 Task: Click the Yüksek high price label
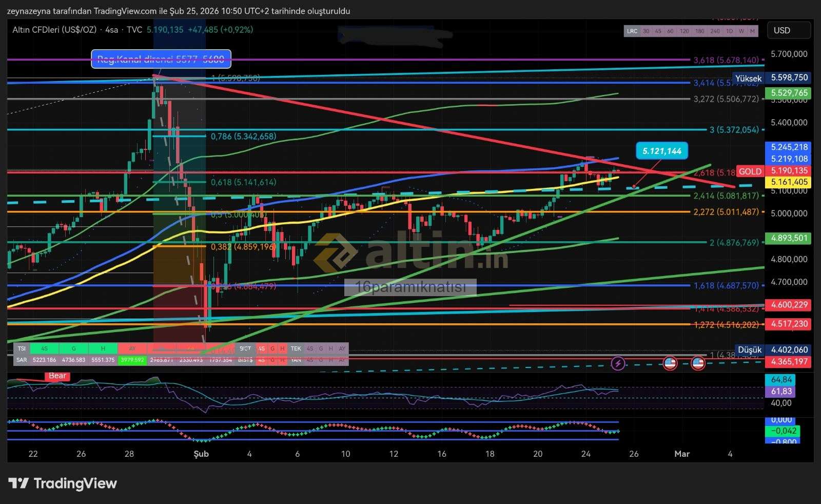[x=748, y=78]
